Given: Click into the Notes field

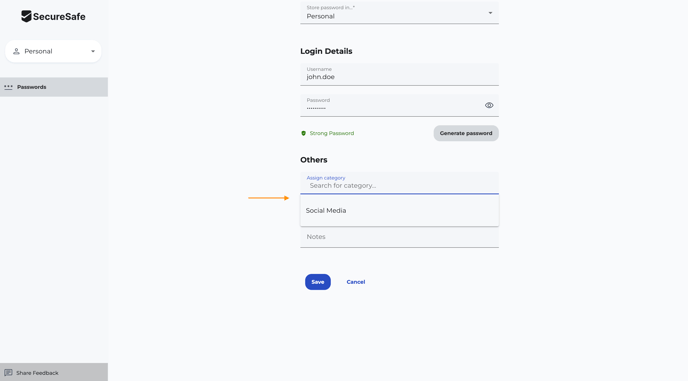Looking at the screenshot, I should [x=399, y=237].
